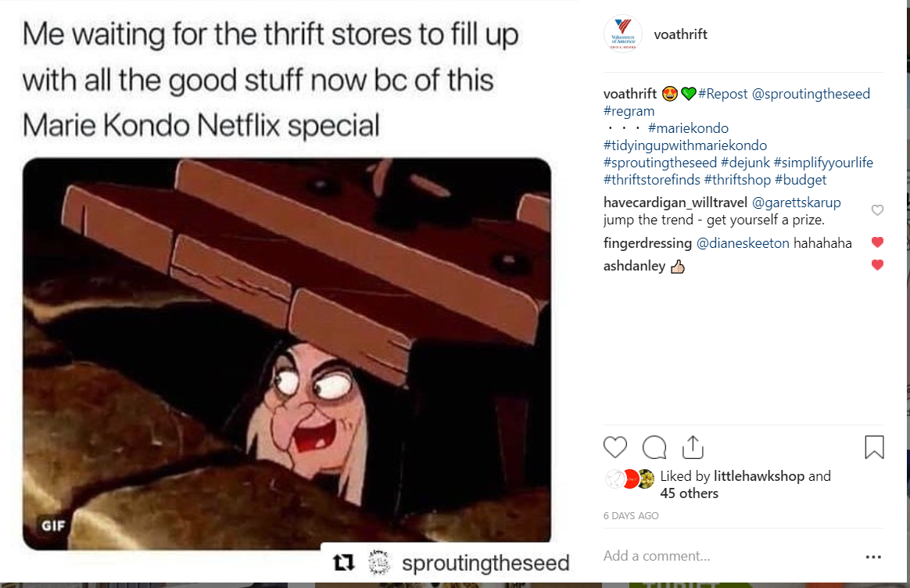This screenshot has height=588, width=910.
Task: Open the comment speech bubble icon
Action: point(654,447)
